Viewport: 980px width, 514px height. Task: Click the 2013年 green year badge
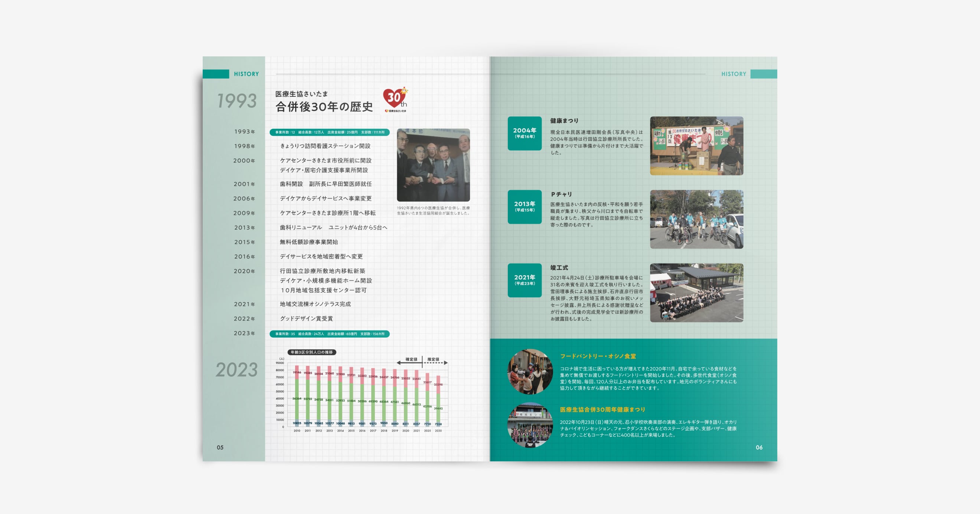click(x=524, y=207)
